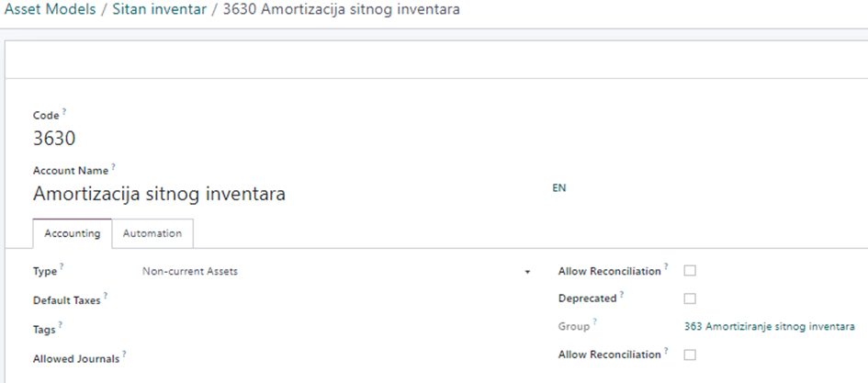Tick the Allow Reconciliation checkbox above Deprecated

691,271
